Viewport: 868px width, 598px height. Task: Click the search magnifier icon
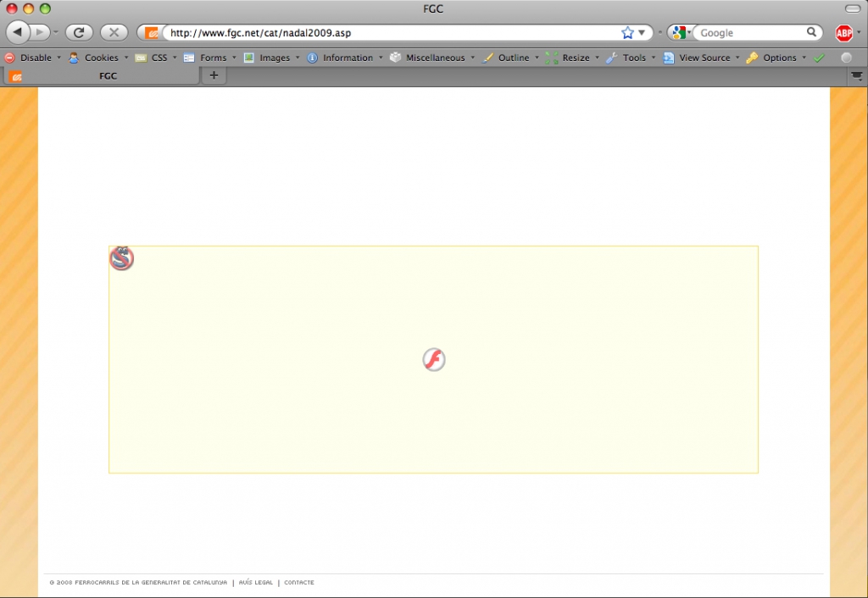tap(811, 33)
